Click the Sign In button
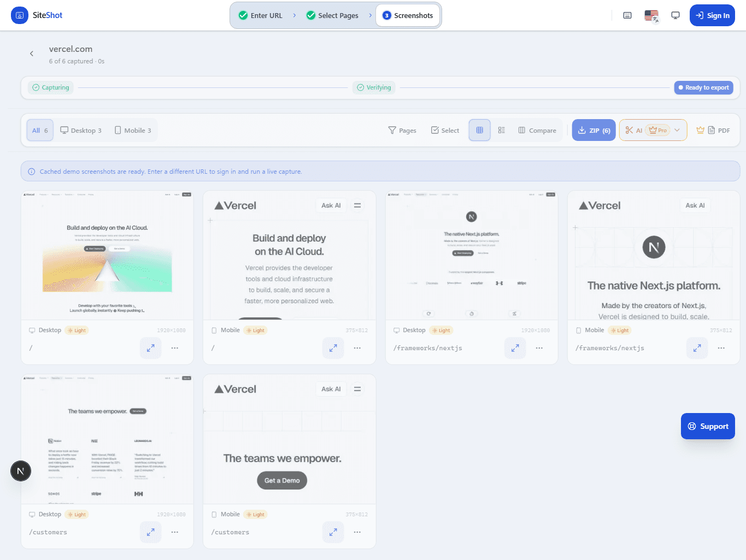 [x=712, y=15]
